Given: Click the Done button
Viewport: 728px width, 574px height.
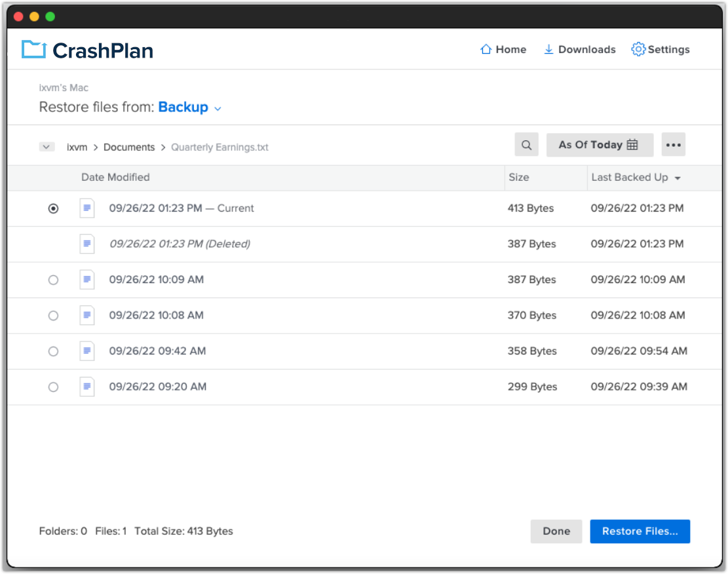Looking at the screenshot, I should tap(556, 531).
